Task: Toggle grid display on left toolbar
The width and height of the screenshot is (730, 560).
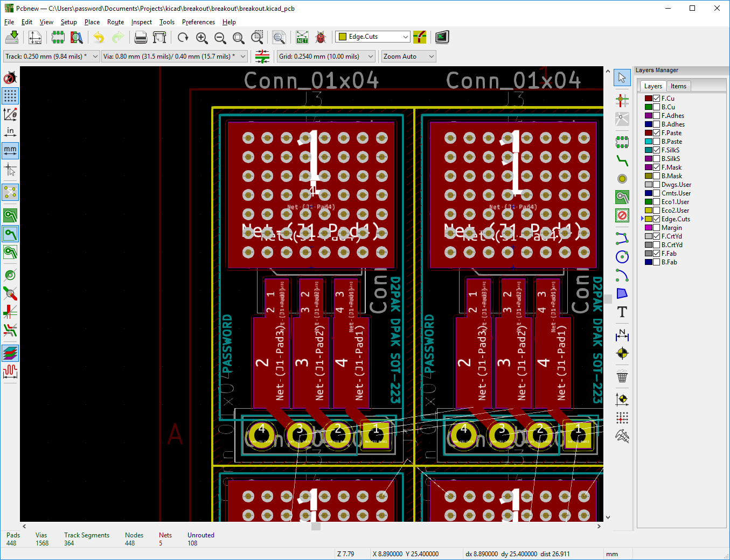Action: (x=10, y=96)
